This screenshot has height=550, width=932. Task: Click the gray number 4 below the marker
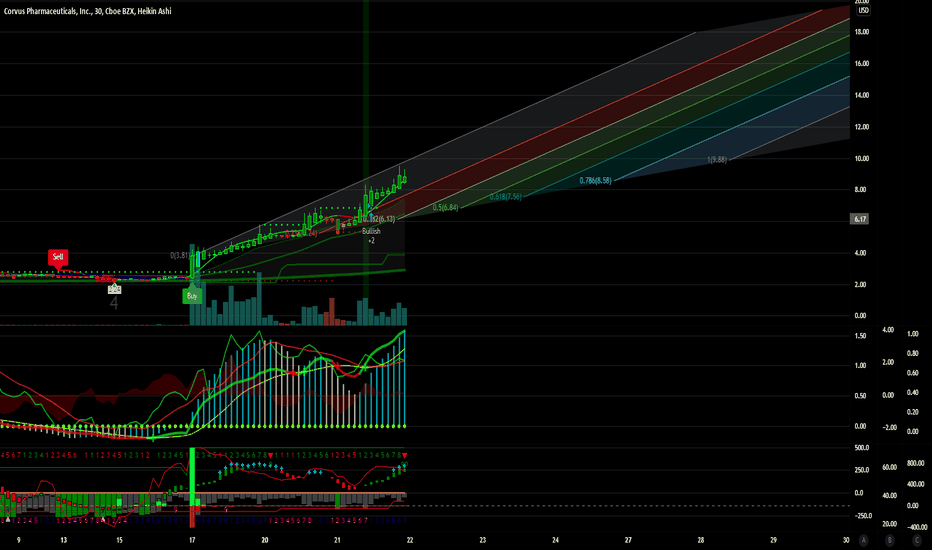[x=114, y=303]
